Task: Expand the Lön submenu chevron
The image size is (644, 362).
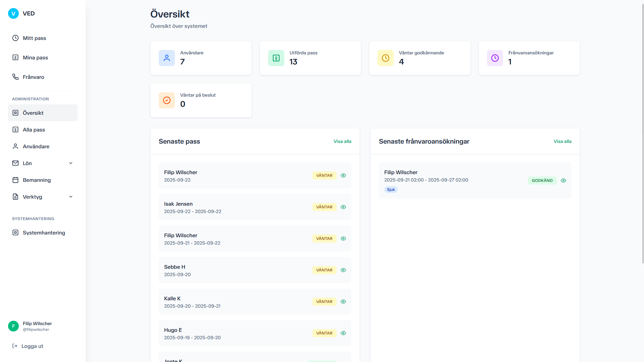Action: (71, 163)
